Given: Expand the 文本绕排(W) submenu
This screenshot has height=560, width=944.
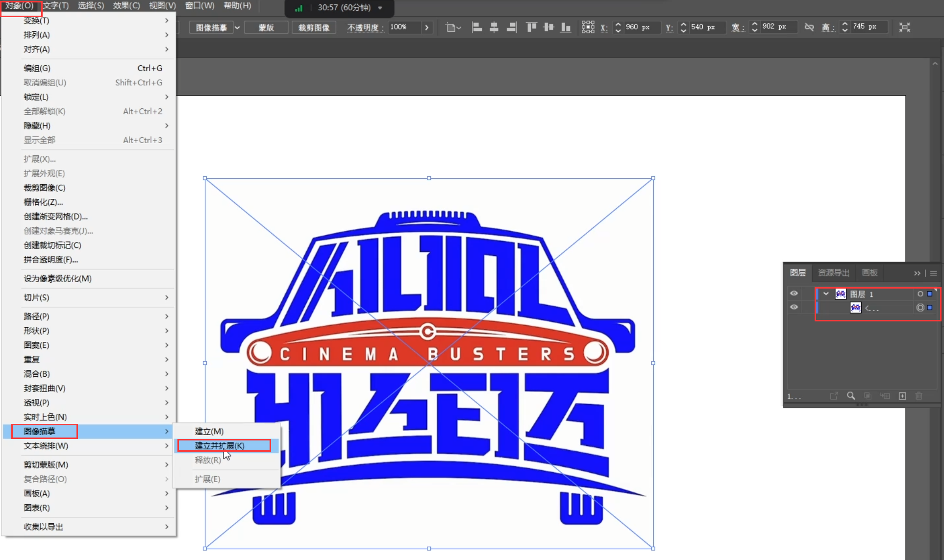Looking at the screenshot, I should pos(89,446).
